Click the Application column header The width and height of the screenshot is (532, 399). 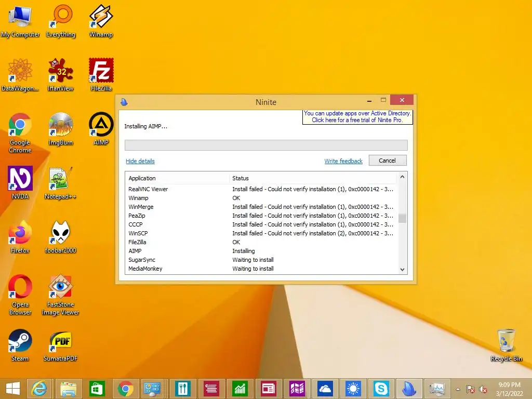[x=178, y=178]
